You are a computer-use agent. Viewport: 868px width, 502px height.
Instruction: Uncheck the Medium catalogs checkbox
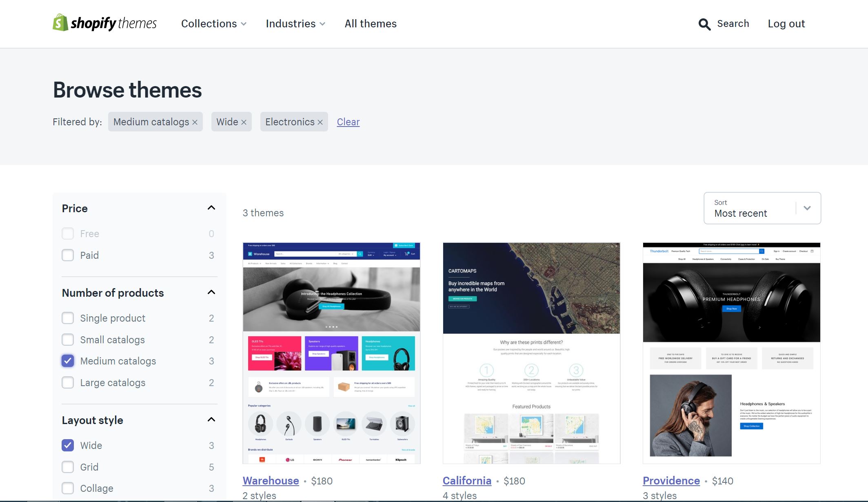[x=68, y=361]
